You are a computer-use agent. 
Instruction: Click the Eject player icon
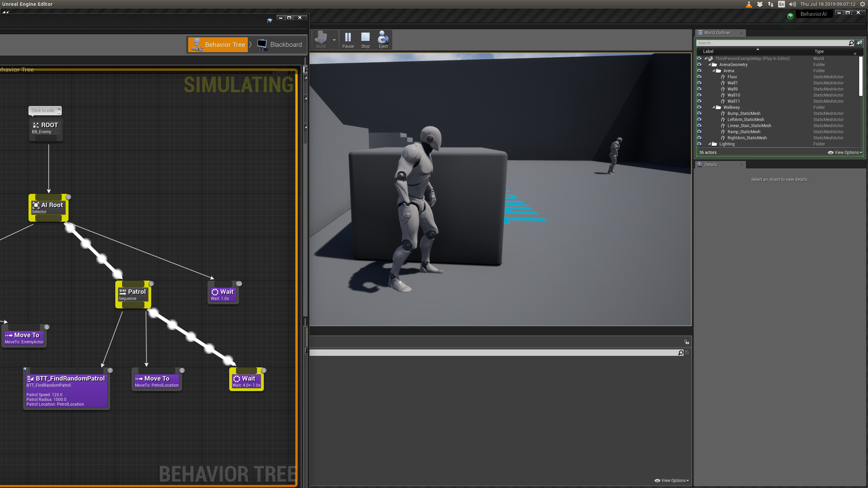[383, 40]
